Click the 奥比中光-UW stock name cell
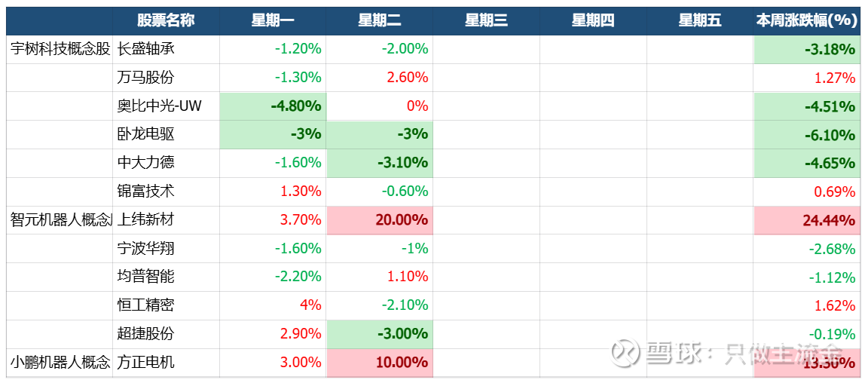Image resolution: width=868 pixels, height=380 pixels. (x=166, y=106)
